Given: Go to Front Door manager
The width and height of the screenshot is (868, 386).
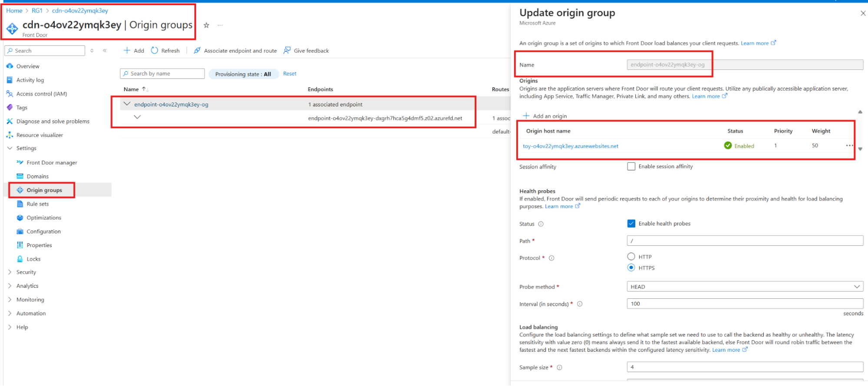Looking at the screenshot, I should click(x=52, y=163).
